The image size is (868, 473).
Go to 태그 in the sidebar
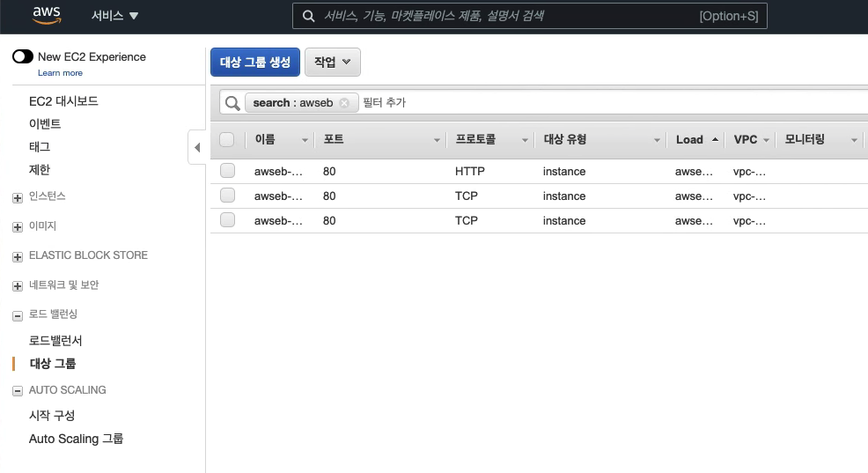tap(40, 147)
